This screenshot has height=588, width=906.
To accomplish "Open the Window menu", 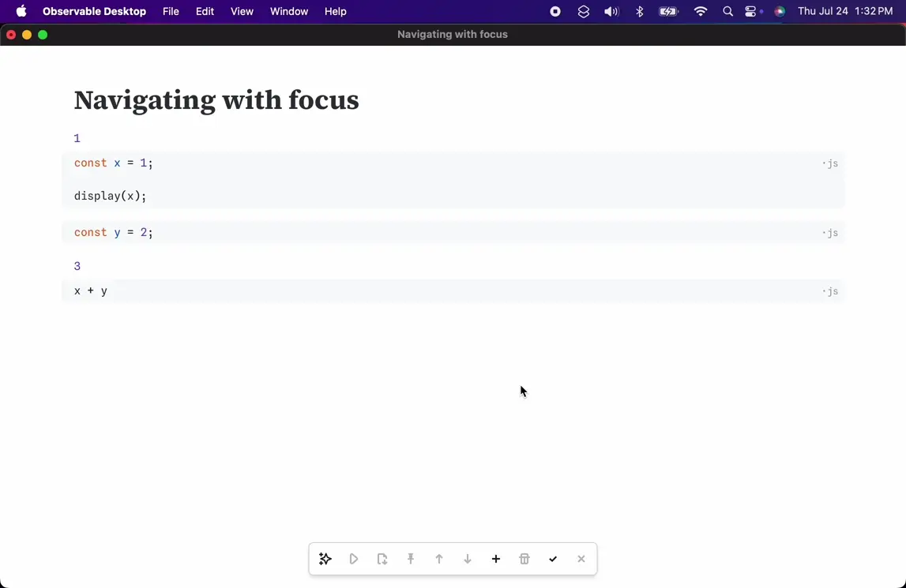I will pyautogui.click(x=289, y=12).
